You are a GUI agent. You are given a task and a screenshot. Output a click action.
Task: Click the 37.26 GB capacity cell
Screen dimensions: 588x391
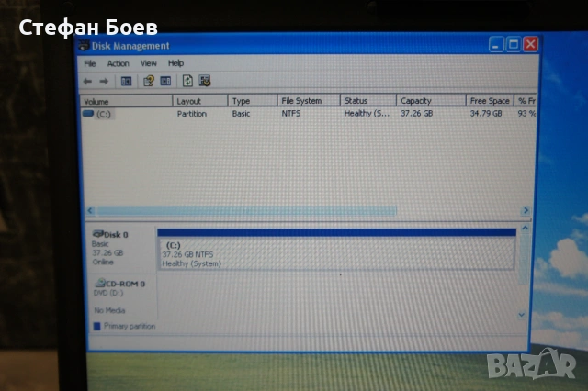[x=416, y=113]
